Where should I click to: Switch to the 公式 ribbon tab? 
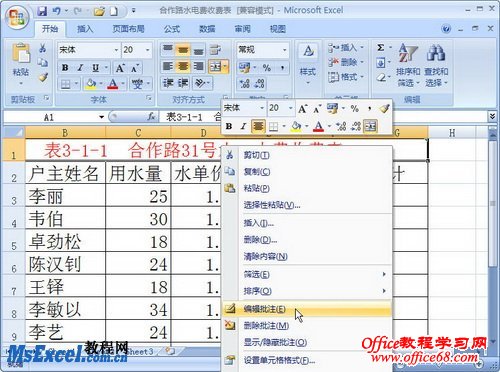click(x=172, y=29)
